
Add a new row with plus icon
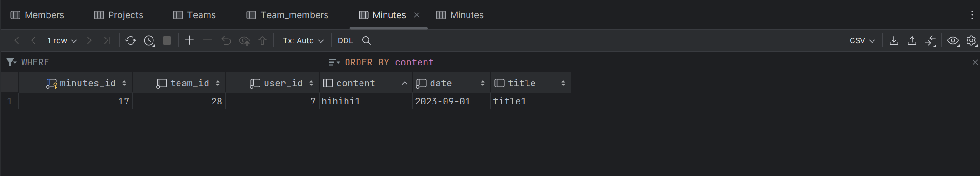coord(189,40)
